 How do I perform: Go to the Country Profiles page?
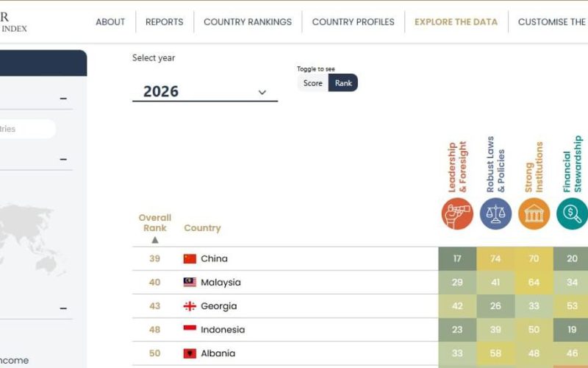tap(353, 22)
